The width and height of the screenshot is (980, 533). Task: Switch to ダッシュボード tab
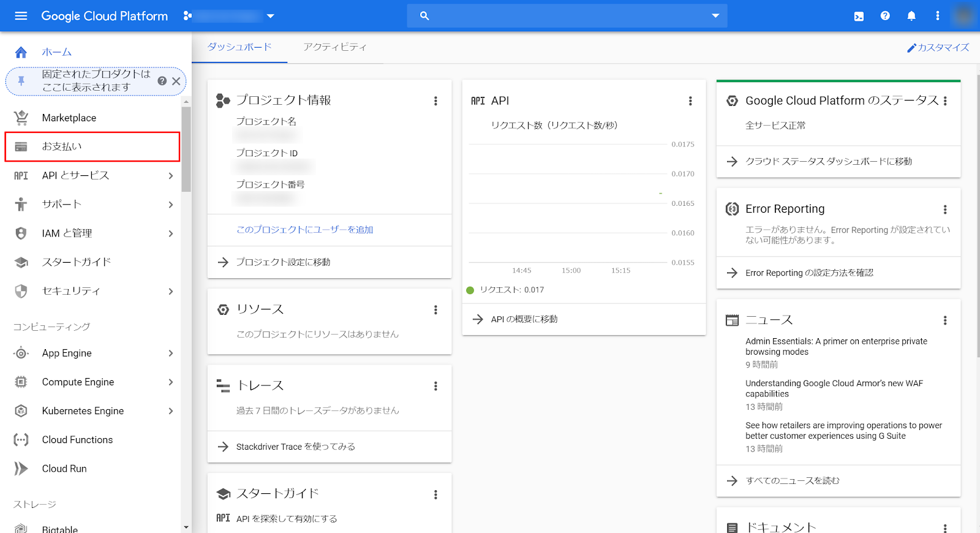(x=239, y=47)
